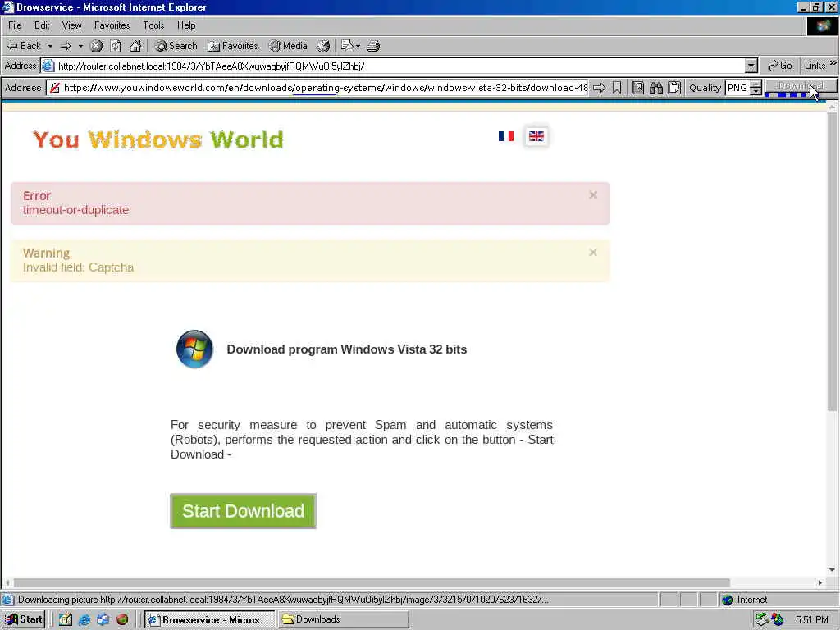Switch to the Downloads taskbar window
840x630 pixels.
point(344,620)
